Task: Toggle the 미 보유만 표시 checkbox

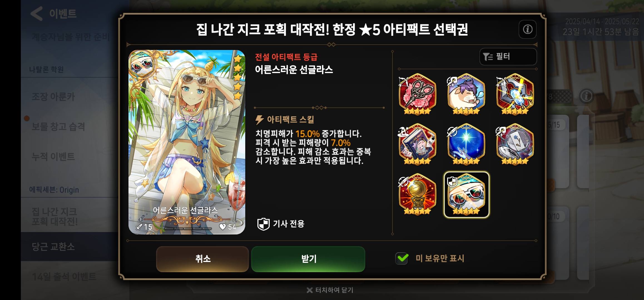Action: click(402, 258)
